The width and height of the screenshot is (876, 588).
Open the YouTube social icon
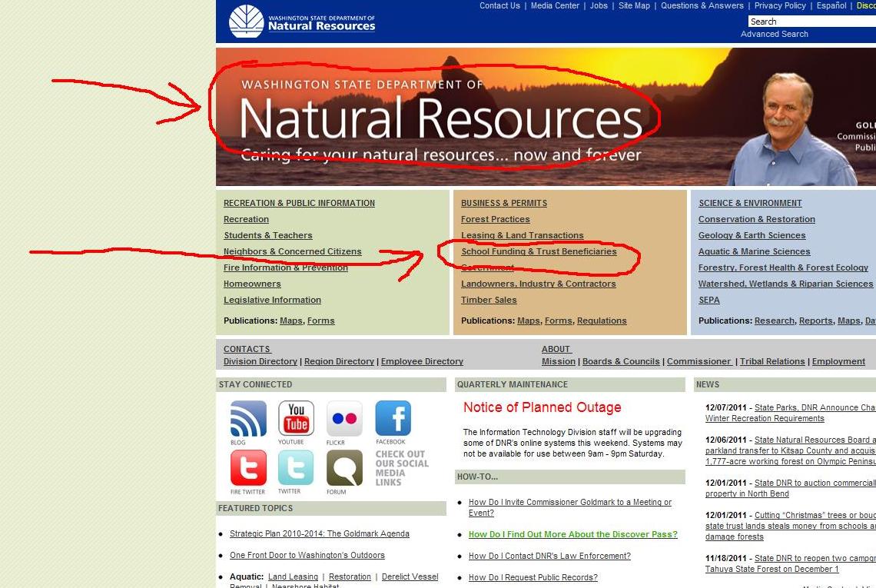296,418
